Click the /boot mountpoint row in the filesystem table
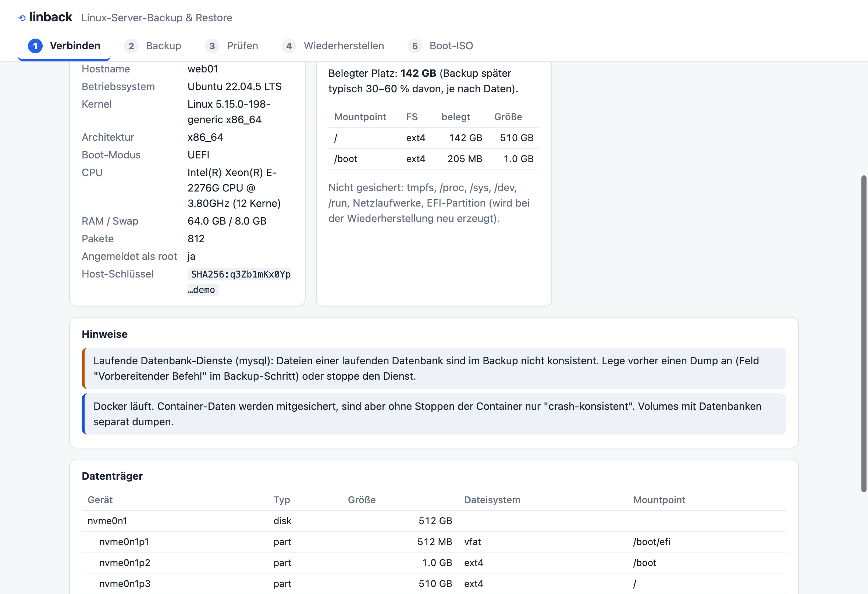Screen dimensions: 868x594 pyautogui.click(x=434, y=159)
